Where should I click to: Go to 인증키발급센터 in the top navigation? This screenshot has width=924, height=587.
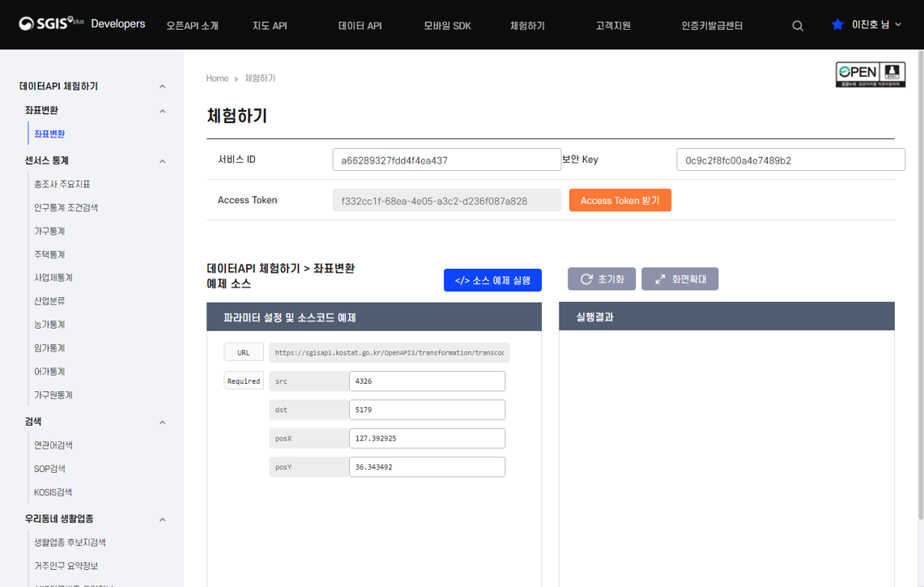pos(711,25)
